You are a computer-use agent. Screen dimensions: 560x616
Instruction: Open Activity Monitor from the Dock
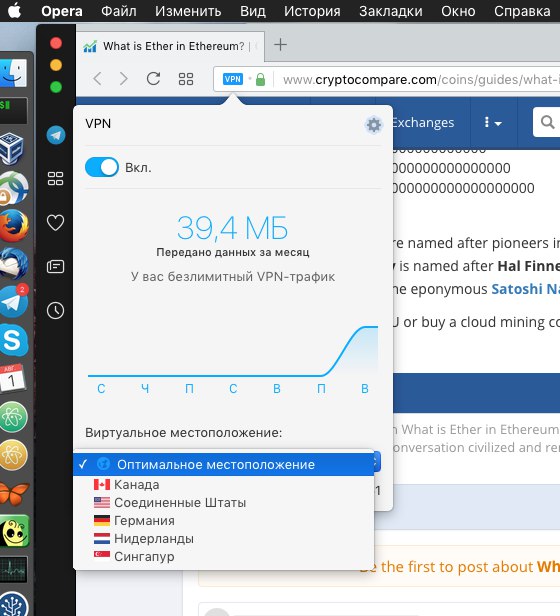[x=14, y=569]
